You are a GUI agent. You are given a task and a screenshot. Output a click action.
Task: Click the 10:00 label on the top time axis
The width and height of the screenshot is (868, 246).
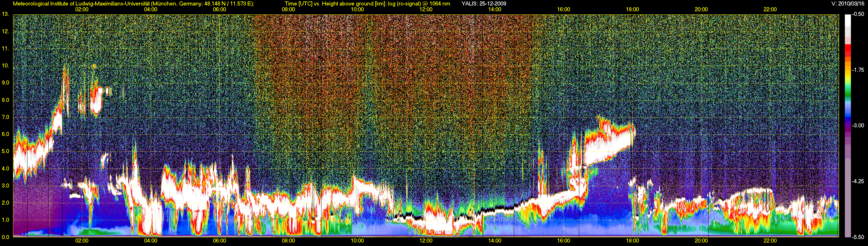pyautogui.click(x=357, y=10)
